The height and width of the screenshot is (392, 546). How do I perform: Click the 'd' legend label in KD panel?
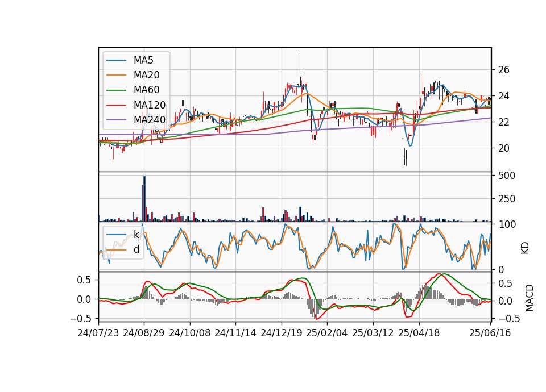tap(136, 249)
